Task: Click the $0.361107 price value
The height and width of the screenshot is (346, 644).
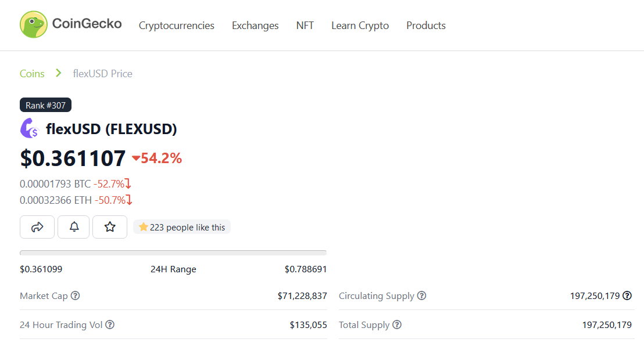Action: click(x=73, y=158)
